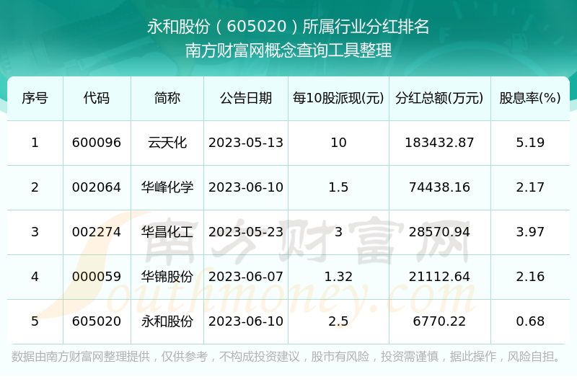Select stock code 605020 in row 5
The width and height of the screenshot is (577, 392).
click(97, 321)
